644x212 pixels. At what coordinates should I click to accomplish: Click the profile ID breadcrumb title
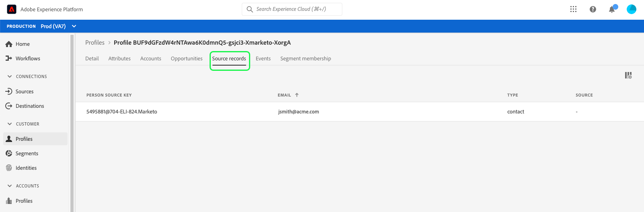point(202,43)
